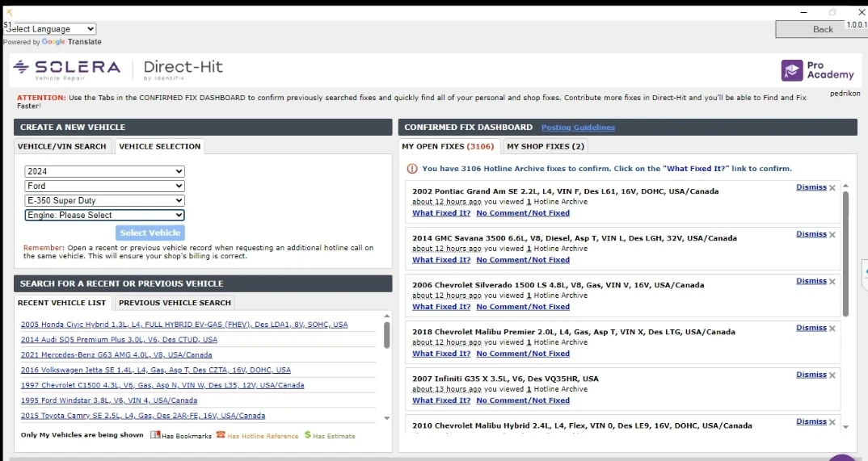Click the Direct-Hit by Identifix logo
This screenshot has width=868, height=461.
[x=183, y=70]
